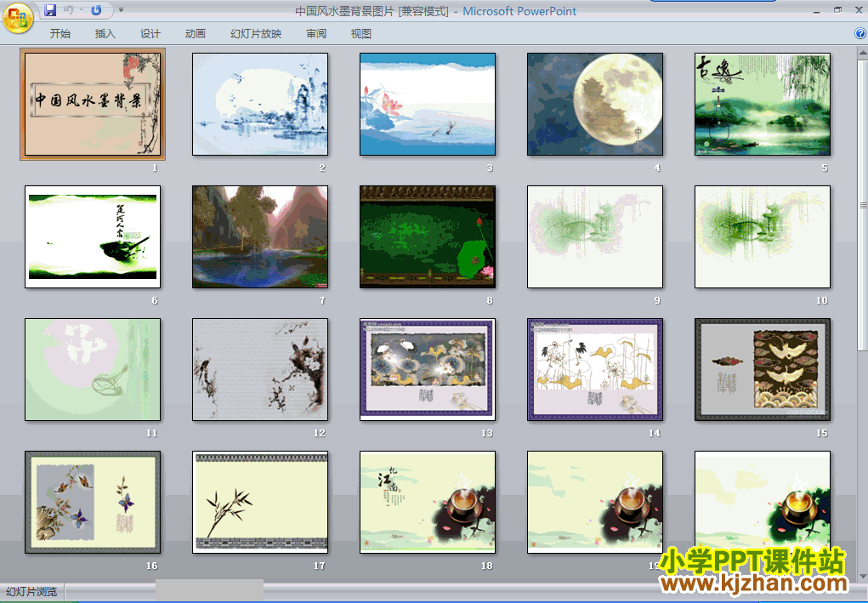Click the vertical scrollbar up arrow
Image resolution: width=868 pixels, height=603 pixels.
coord(862,54)
